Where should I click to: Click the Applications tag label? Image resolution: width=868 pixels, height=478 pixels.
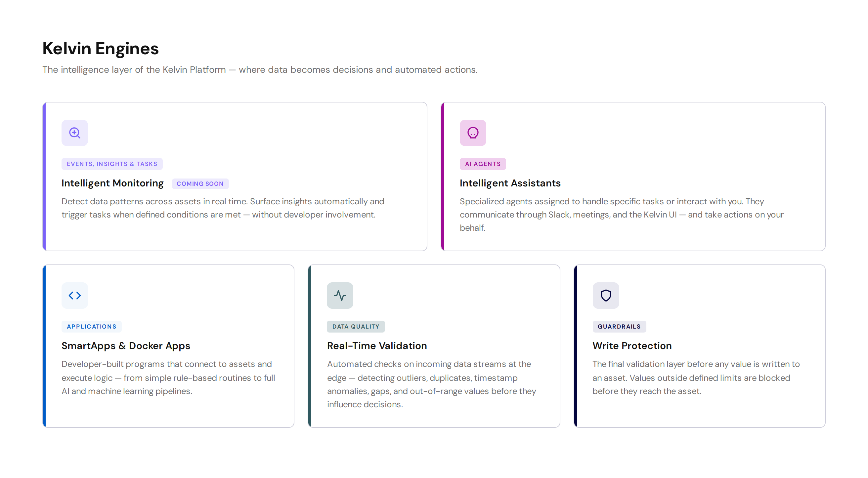[x=91, y=327]
